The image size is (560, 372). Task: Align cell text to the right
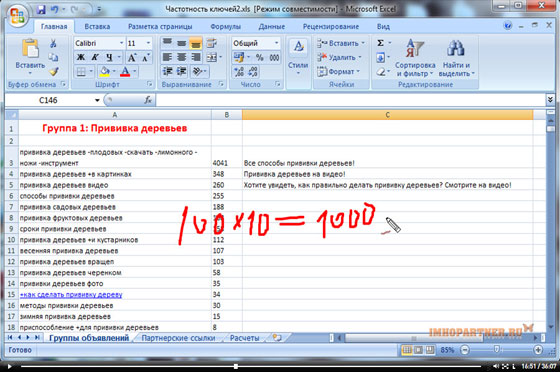[x=196, y=57]
